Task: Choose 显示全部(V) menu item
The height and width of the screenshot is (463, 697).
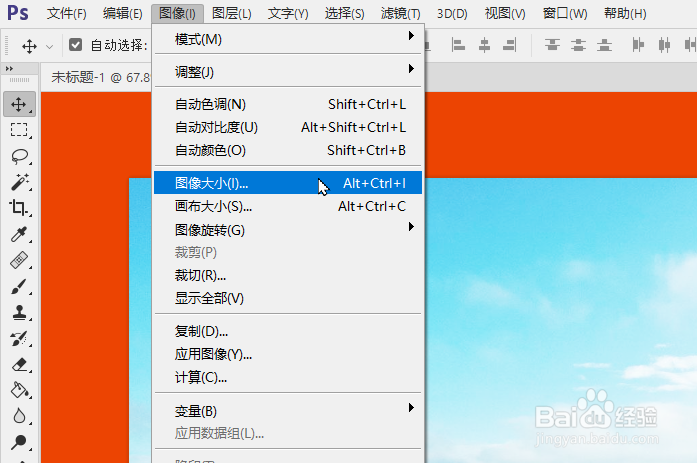Action: 288,298
